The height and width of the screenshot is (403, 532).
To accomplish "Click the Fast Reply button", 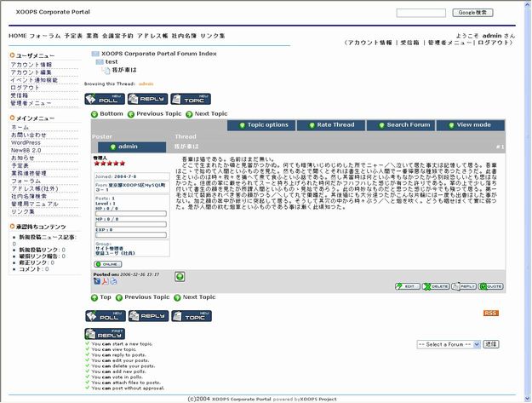I will (x=103, y=334).
